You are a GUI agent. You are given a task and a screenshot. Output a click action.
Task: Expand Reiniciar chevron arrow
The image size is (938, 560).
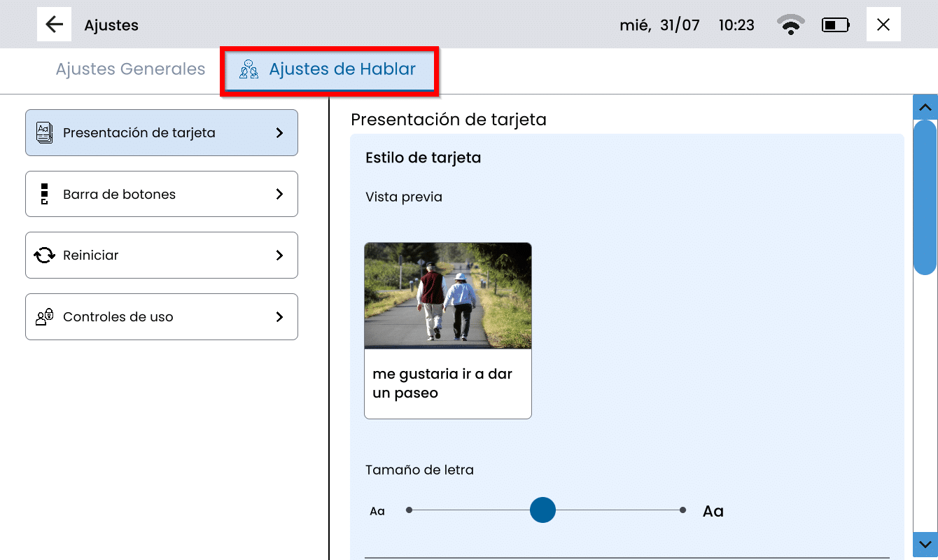pyautogui.click(x=279, y=255)
